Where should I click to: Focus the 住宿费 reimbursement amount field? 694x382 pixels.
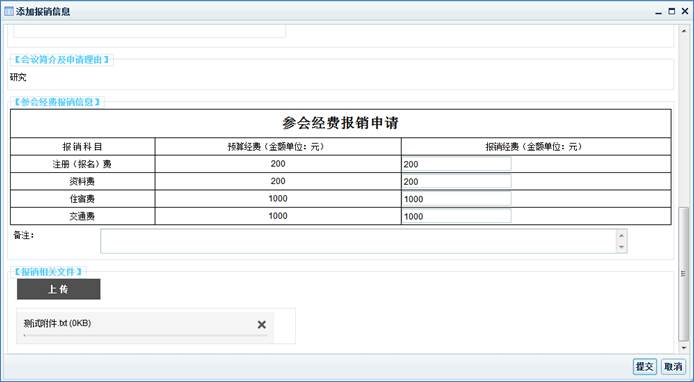click(456, 199)
